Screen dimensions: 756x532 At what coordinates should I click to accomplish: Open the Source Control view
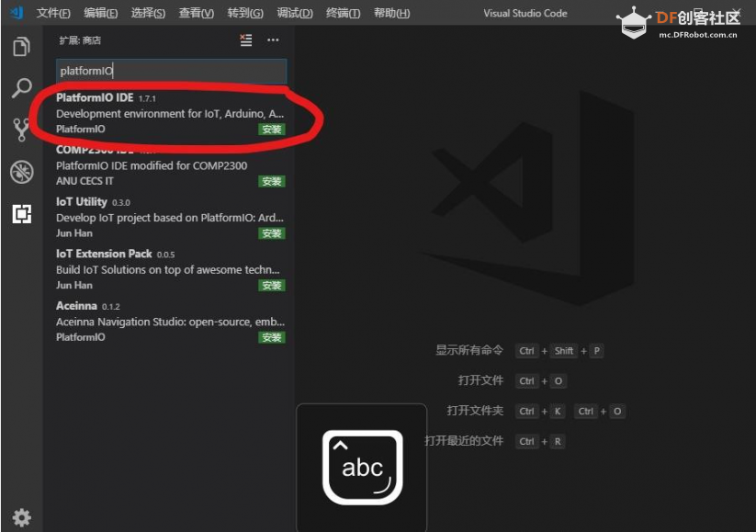click(x=21, y=130)
